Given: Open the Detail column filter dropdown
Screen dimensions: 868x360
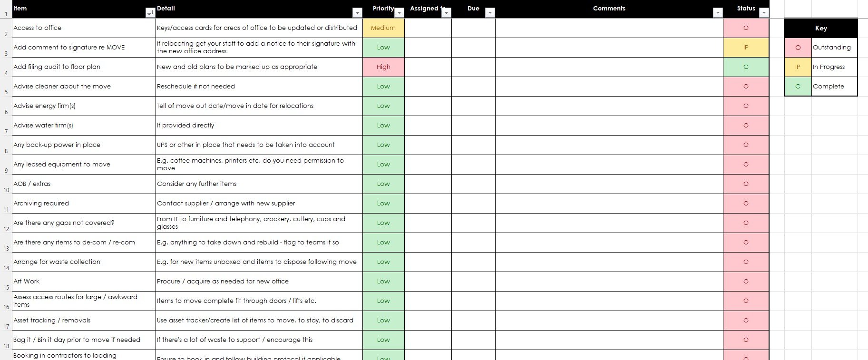Looking at the screenshot, I should [x=357, y=13].
